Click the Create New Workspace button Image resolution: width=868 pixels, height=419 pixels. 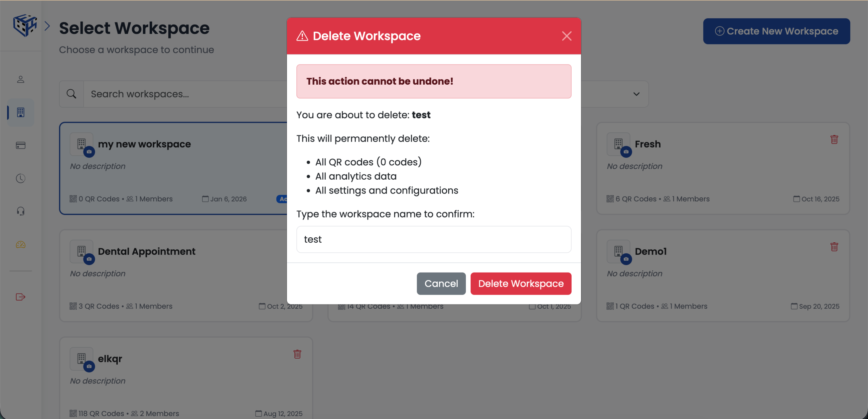[776, 31]
